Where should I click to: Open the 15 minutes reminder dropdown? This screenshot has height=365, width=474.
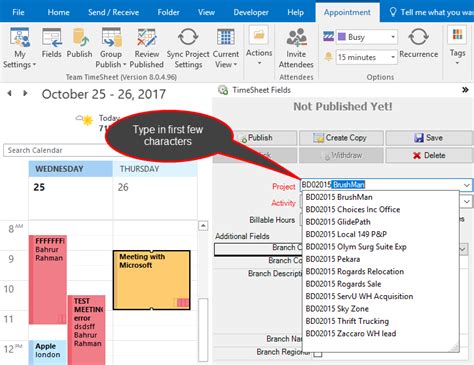click(x=393, y=57)
